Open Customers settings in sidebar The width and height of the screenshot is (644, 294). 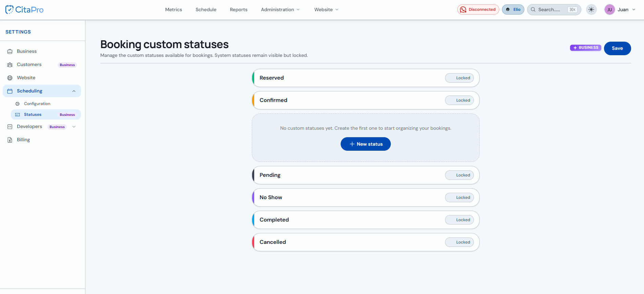pos(29,65)
